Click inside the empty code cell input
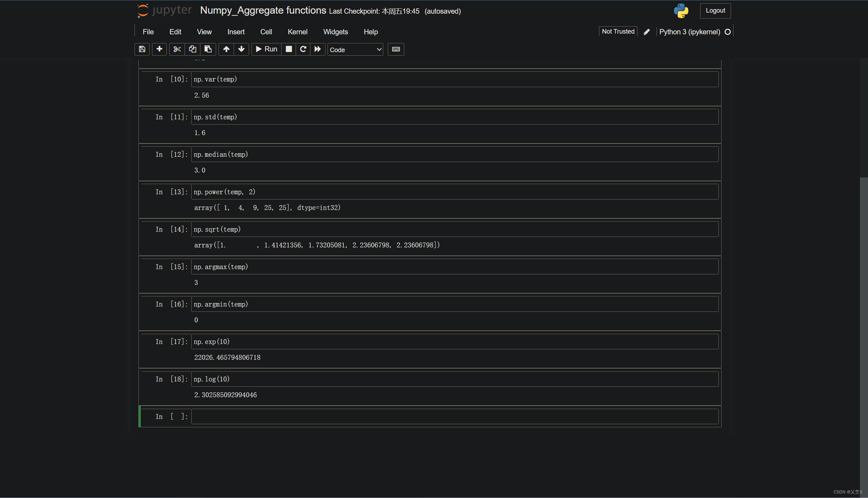The width and height of the screenshot is (868, 498). (x=455, y=416)
